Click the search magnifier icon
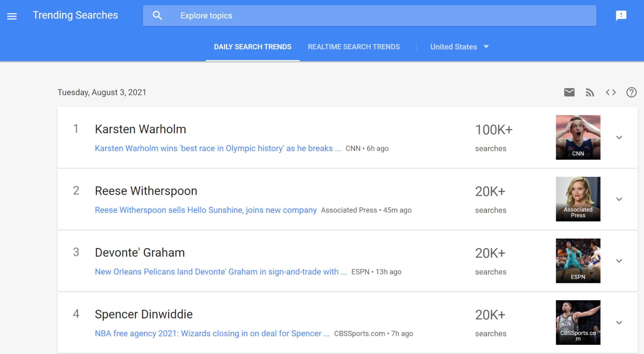Screen dimensions: 644x354 [157, 15]
